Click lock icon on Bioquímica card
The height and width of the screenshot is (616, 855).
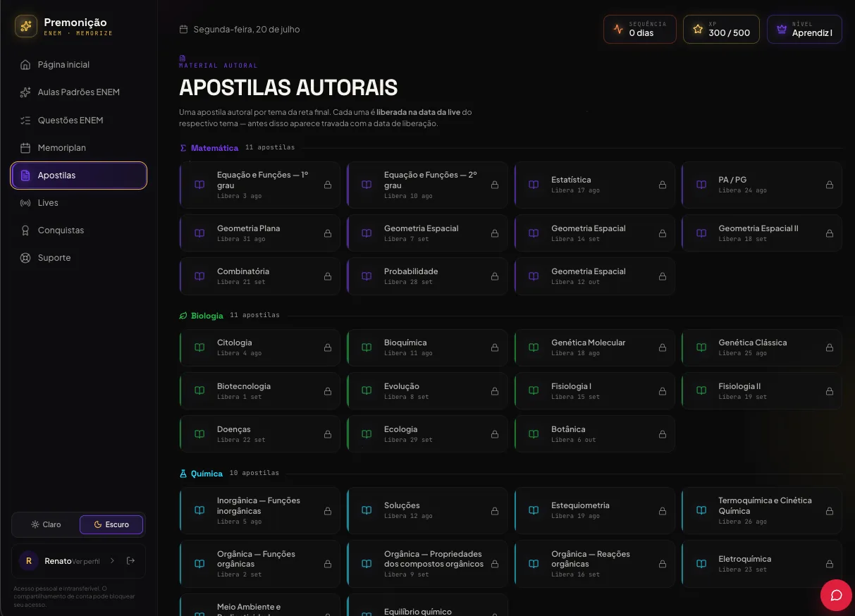click(495, 347)
